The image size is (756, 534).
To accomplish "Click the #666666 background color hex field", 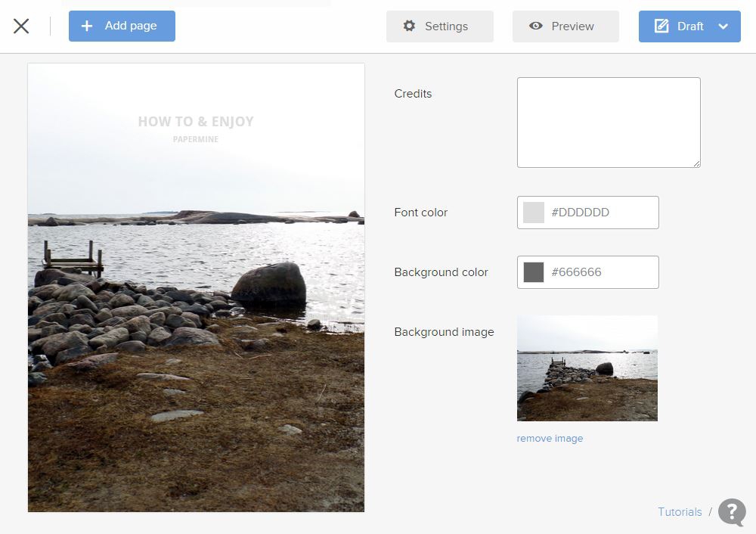I will 600,272.
